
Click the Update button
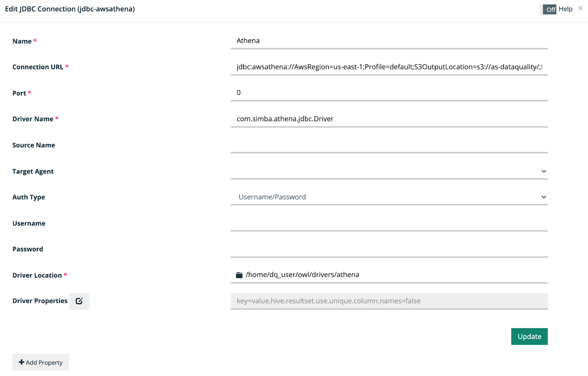[529, 336]
